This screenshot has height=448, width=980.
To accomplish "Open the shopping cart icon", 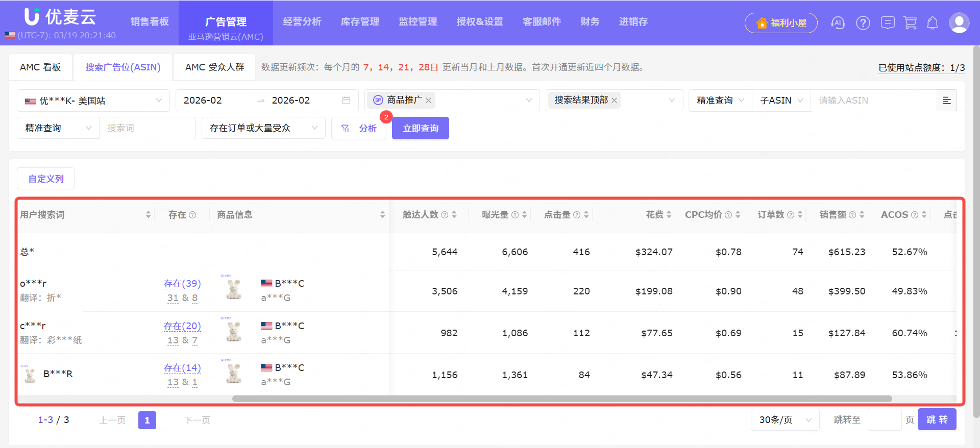I will (910, 23).
